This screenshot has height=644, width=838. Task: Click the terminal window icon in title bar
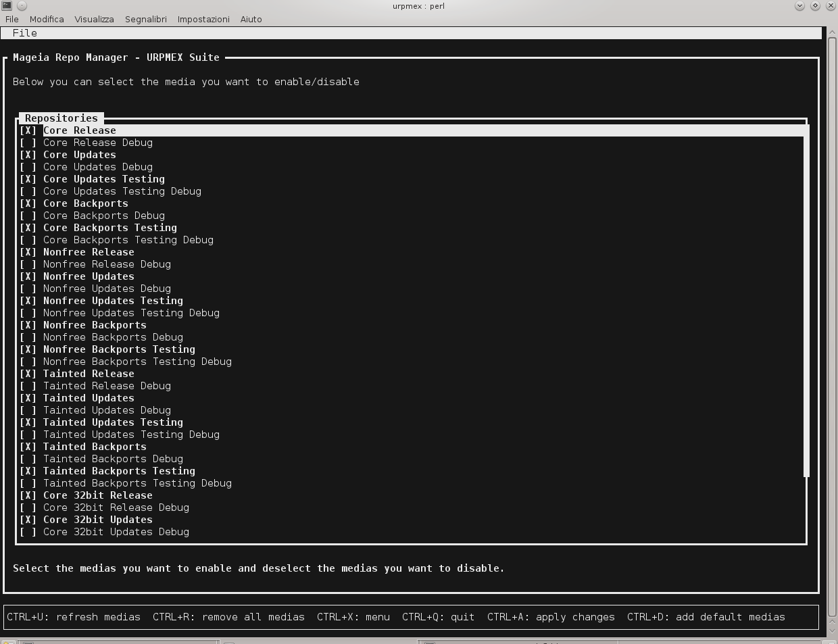click(7, 5)
